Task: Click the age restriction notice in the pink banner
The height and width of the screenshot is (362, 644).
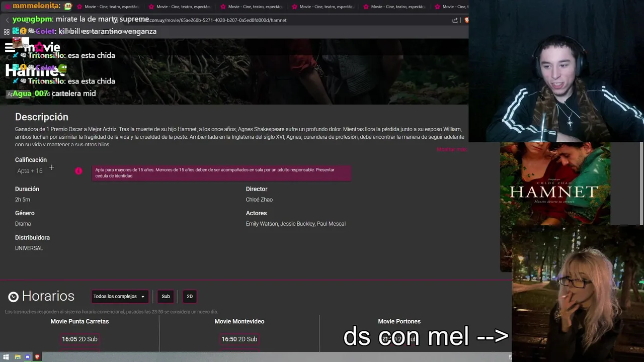Action: pos(221,173)
